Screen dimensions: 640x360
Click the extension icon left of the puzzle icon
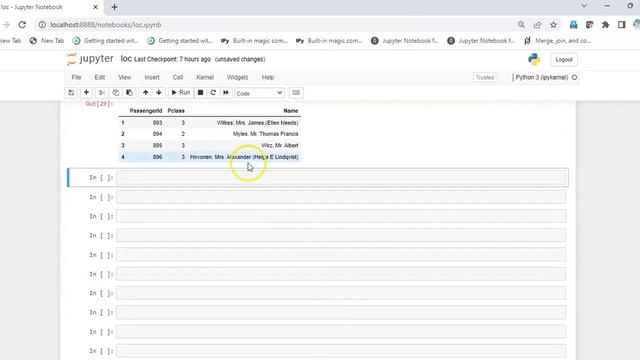tap(589, 24)
